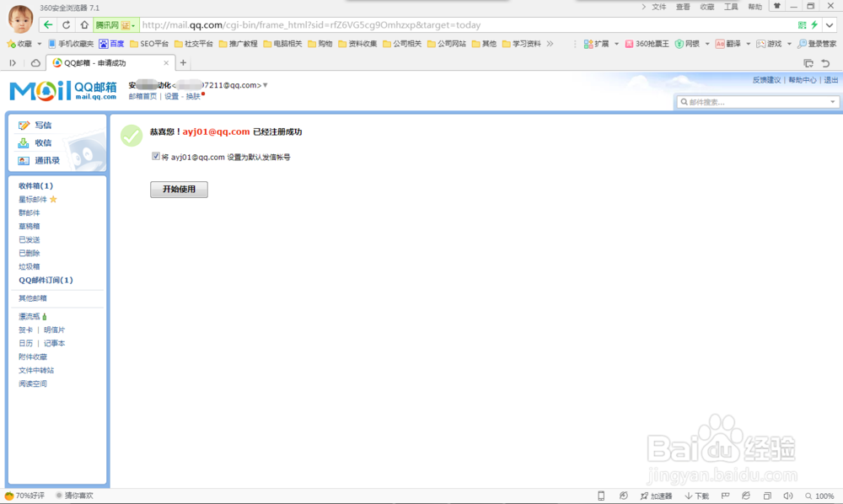Viewport: 843px width, 504px height.
Task: Open QQ邮件订阅(1) folder
Action: click(x=46, y=280)
